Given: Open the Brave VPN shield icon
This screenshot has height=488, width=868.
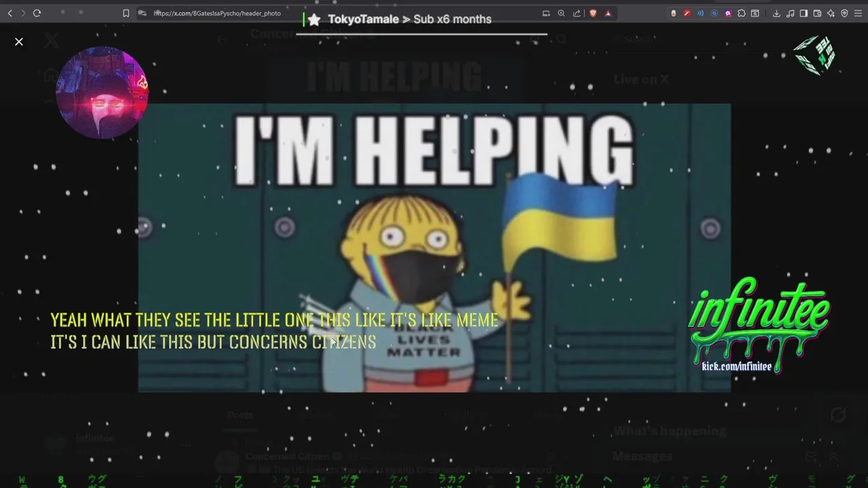Looking at the screenshot, I should (844, 14).
